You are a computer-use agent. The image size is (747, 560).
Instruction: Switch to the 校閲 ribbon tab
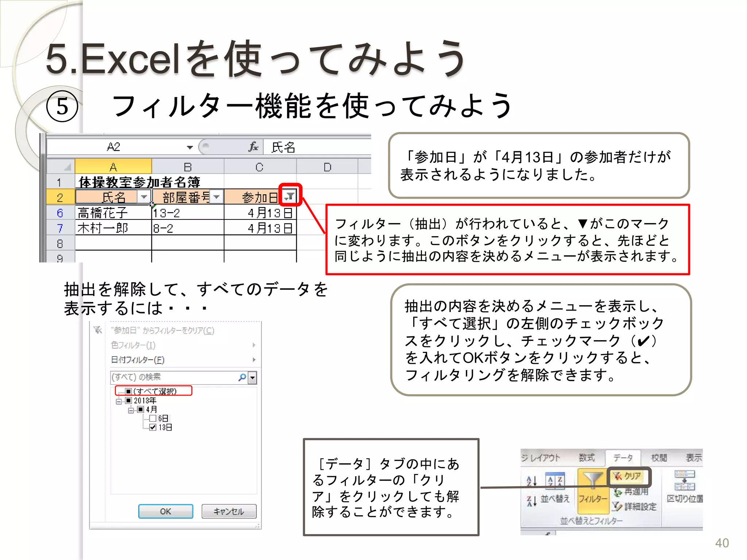click(659, 458)
